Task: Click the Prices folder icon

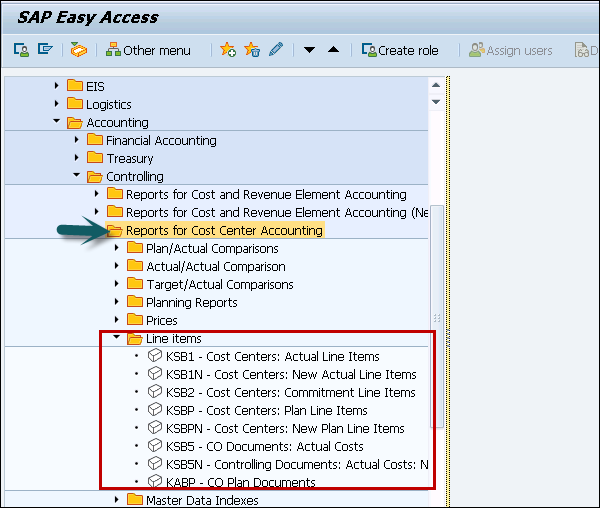Action: point(135,319)
